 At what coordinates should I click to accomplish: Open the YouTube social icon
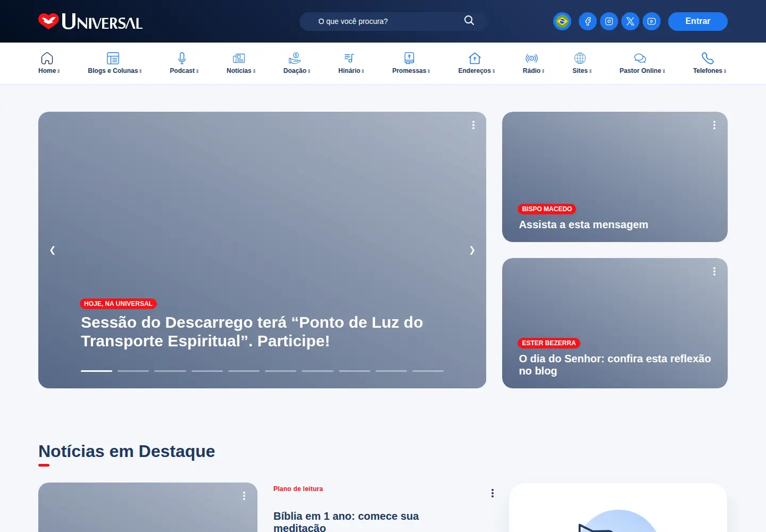[x=652, y=21]
